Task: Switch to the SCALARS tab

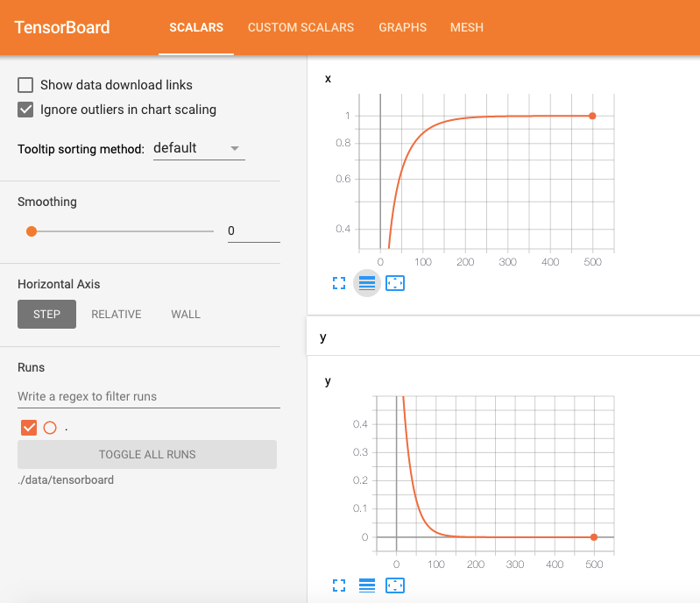Action: pyautogui.click(x=196, y=28)
